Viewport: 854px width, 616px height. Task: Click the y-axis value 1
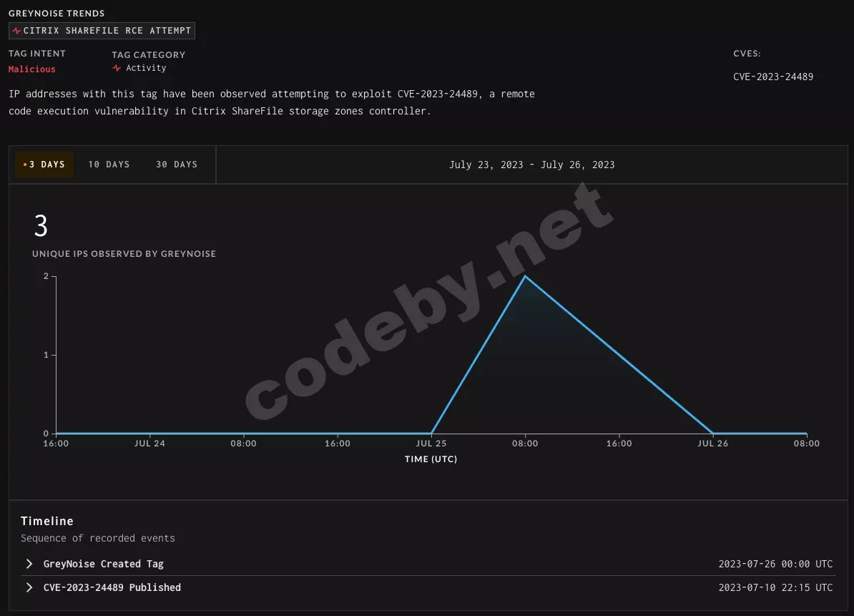(46, 355)
